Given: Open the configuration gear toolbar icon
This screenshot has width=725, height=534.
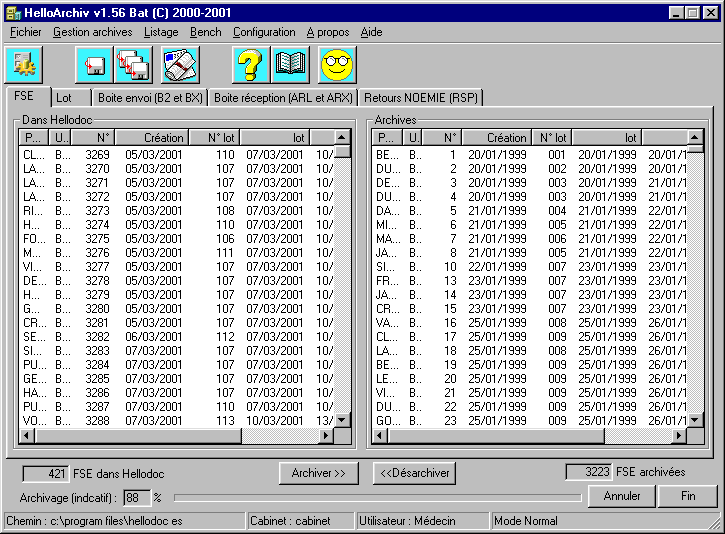Looking at the screenshot, I should tap(24, 64).
